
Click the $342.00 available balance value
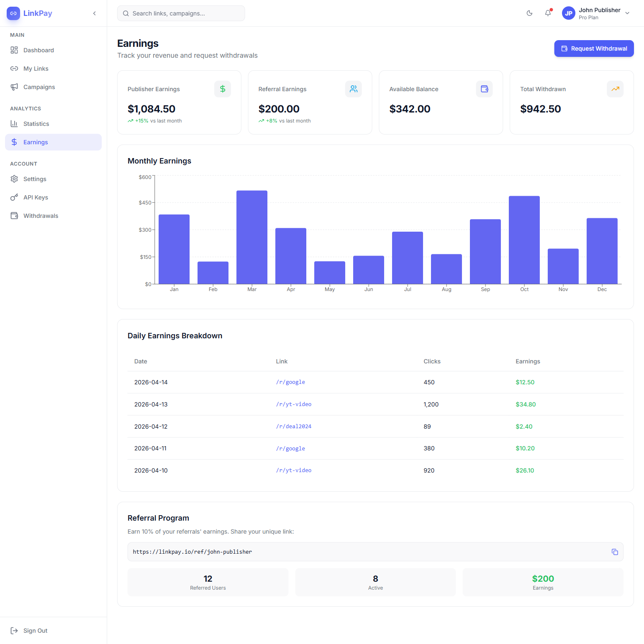410,109
